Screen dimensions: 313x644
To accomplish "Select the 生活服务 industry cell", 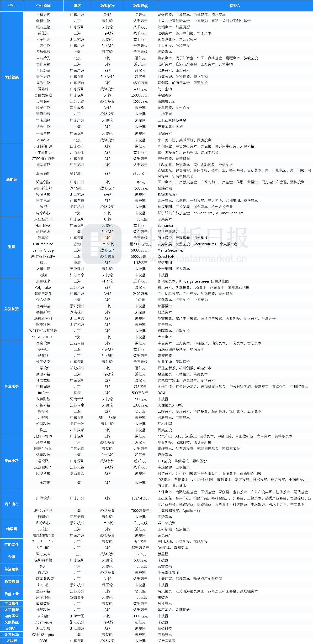I will [11, 569].
